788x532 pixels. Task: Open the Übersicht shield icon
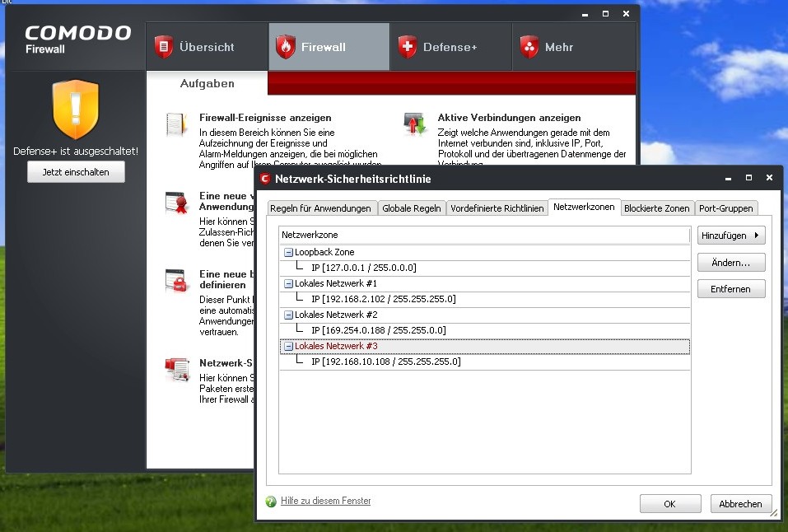[x=163, y=47]
